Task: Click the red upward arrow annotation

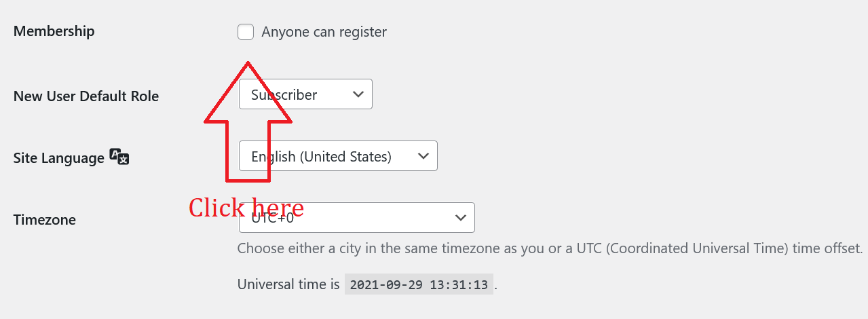Action: coord(248,121)
